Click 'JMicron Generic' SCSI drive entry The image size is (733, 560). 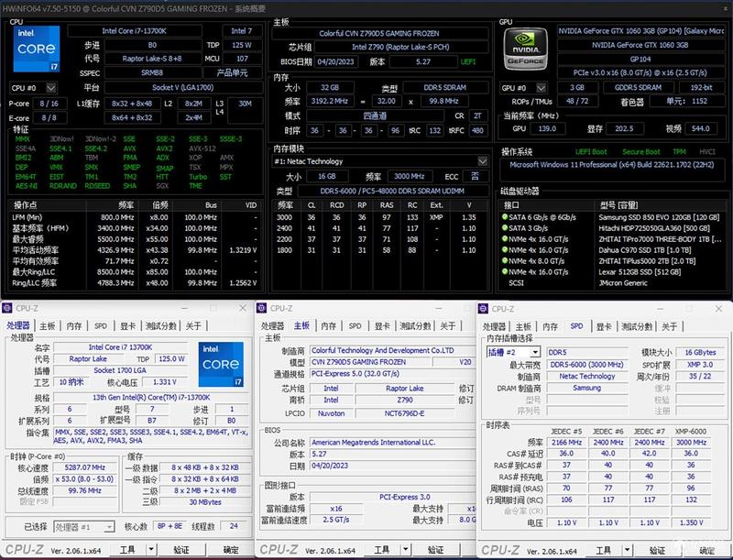pos(623,283)
